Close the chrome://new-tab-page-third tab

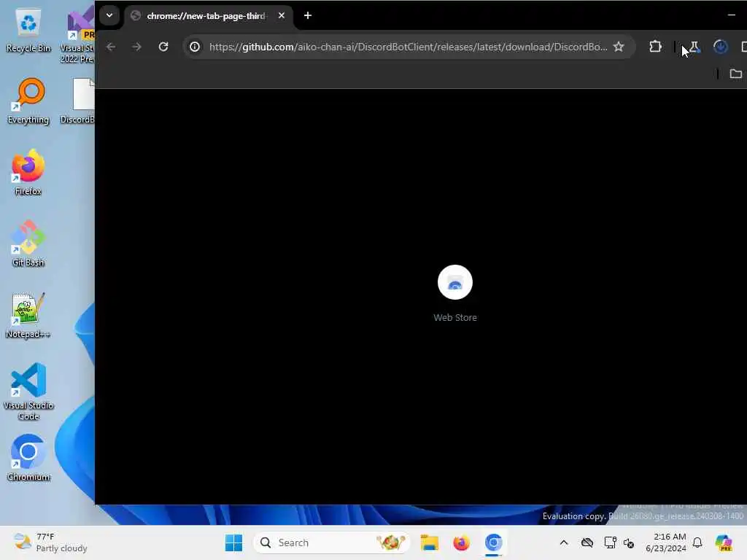pyautogui.click(x=282, y=16)
